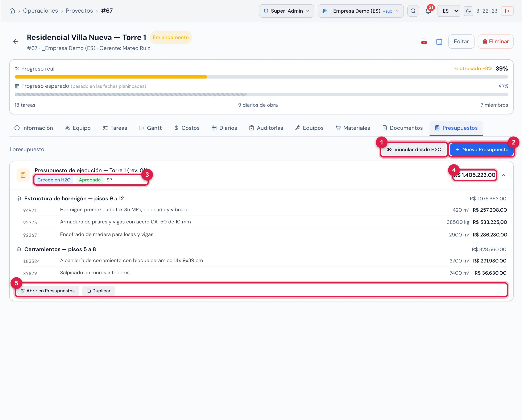The width and height of the screenshot is (522, 420).
Task: Click Vincular desde H2O button
Action: tap(414, 150)
